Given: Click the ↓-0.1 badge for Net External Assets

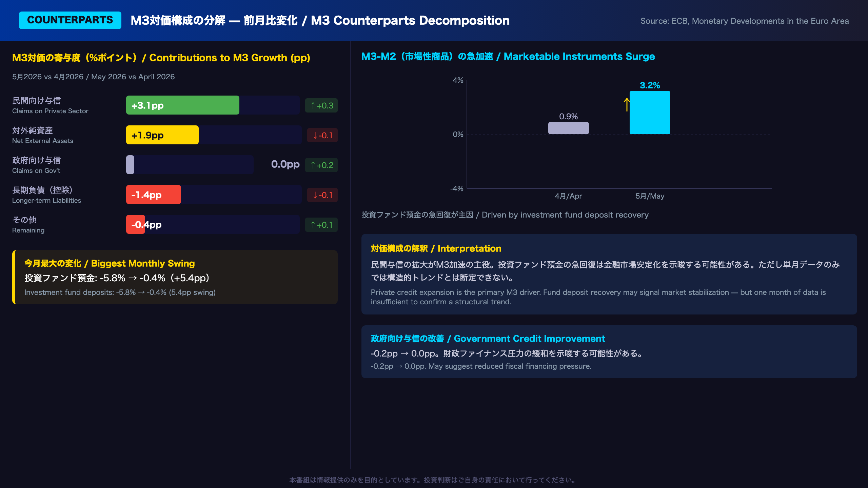Looking at the screenshot, I should pos(322,135).
